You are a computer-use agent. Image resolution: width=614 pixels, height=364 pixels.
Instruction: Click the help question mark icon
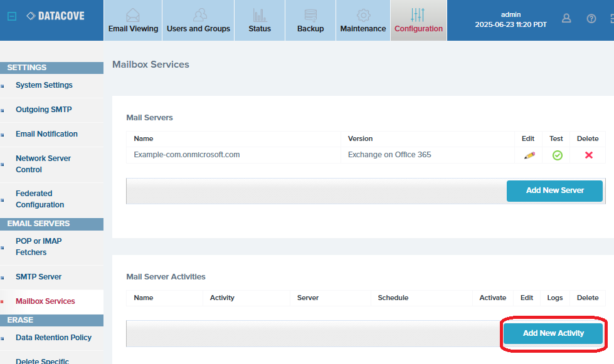click(x=591, y=19)
